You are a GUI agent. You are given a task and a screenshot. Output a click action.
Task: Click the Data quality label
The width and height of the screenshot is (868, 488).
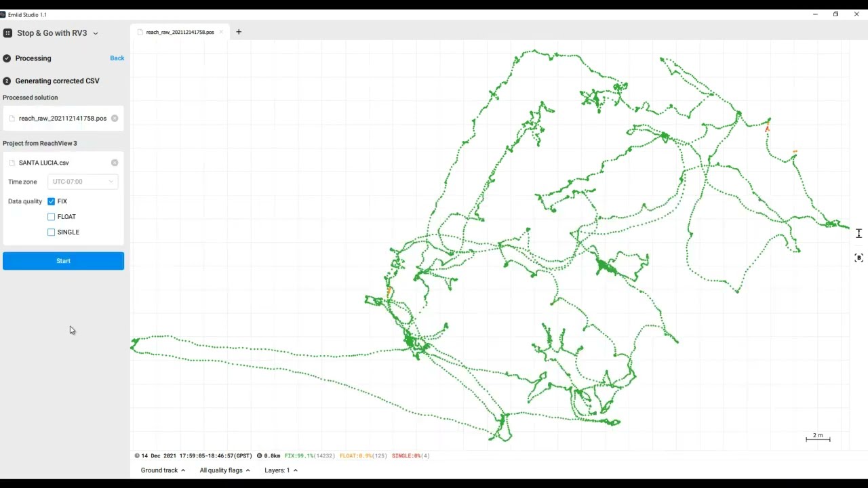(25, 201)
